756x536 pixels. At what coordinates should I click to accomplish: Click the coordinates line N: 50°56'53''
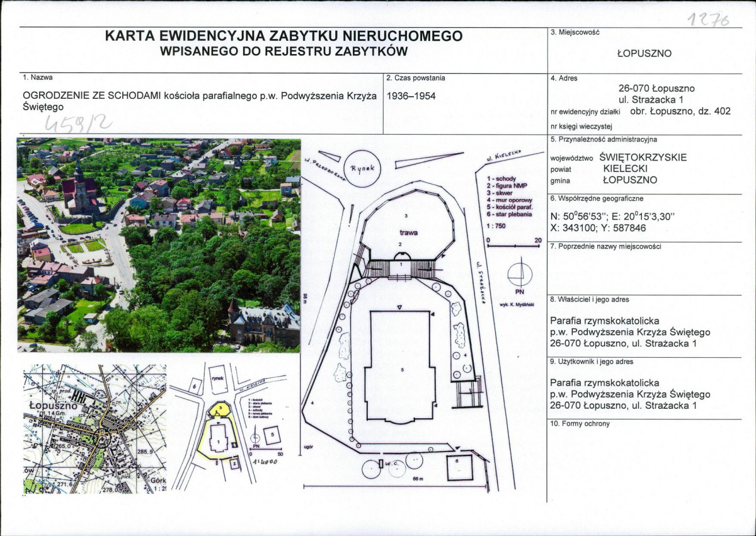[613, 217]
